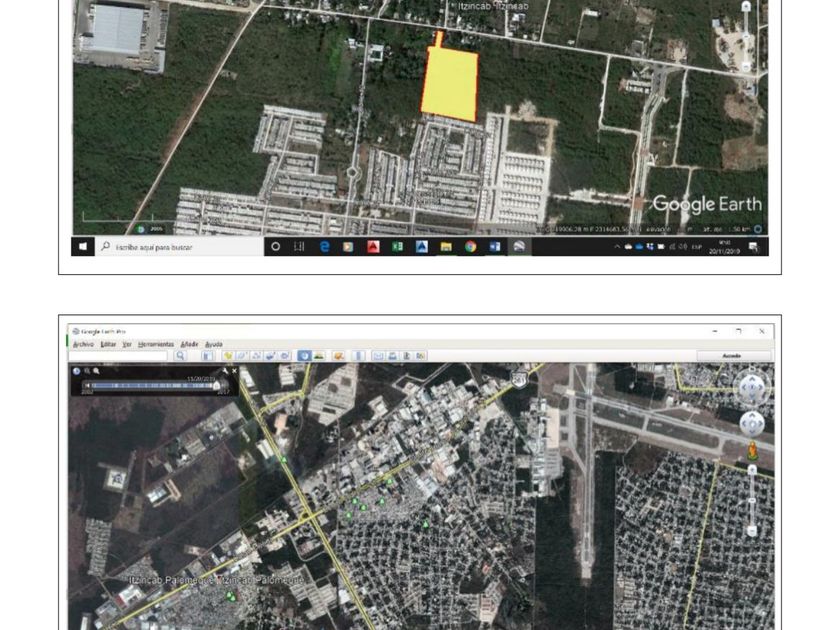
Task: Click the yellow highlighted polygon on map
Action: (x=450, y=85)
